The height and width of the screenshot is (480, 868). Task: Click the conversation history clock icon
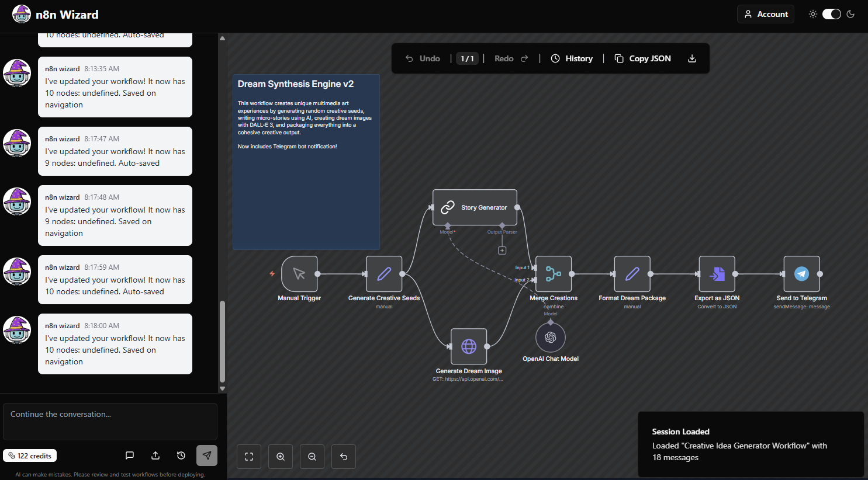(x=181, y=455)
